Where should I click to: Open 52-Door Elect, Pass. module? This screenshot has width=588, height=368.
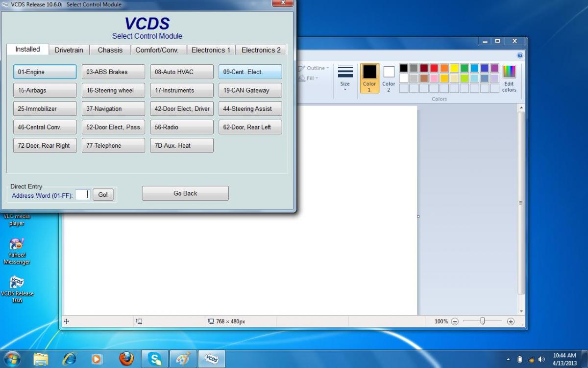point(113,127)
